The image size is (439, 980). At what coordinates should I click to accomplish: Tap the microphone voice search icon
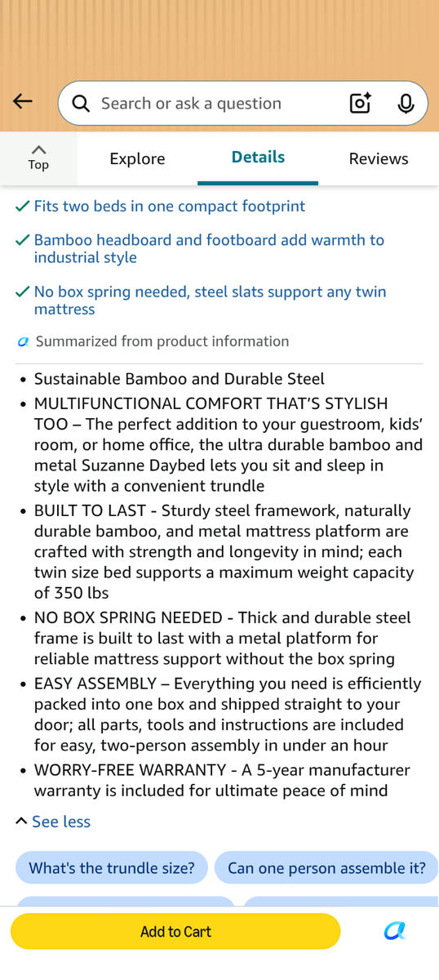coord(406,103)
